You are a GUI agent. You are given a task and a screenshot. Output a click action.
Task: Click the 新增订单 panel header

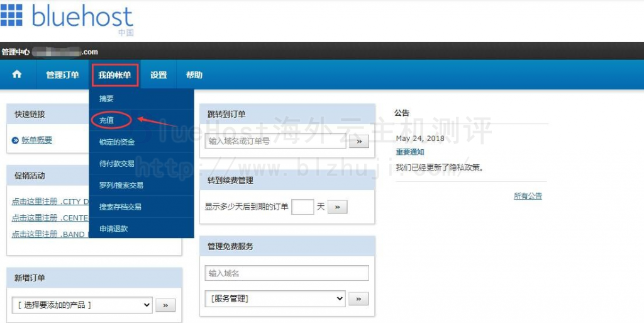tap(94, 278)
